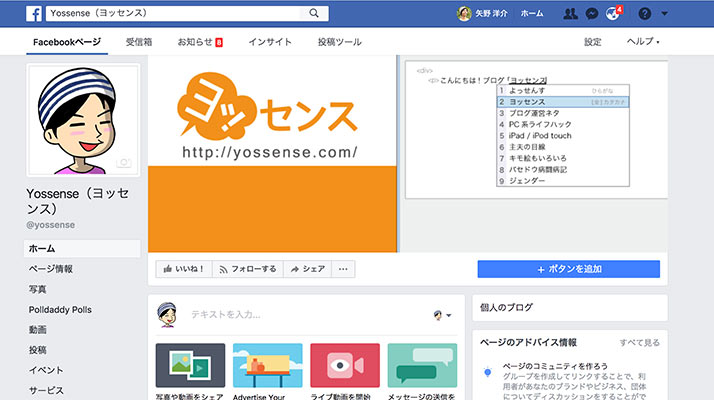Open ページ情報 in the sidebar
714x400 pixels.
pos(51,269)
